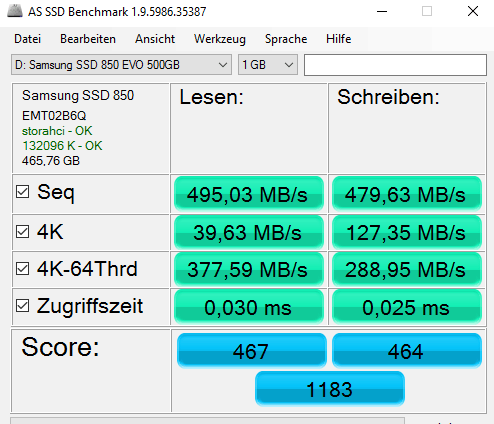Select the Seq read result 495,03 MB/s

(249, 194)
